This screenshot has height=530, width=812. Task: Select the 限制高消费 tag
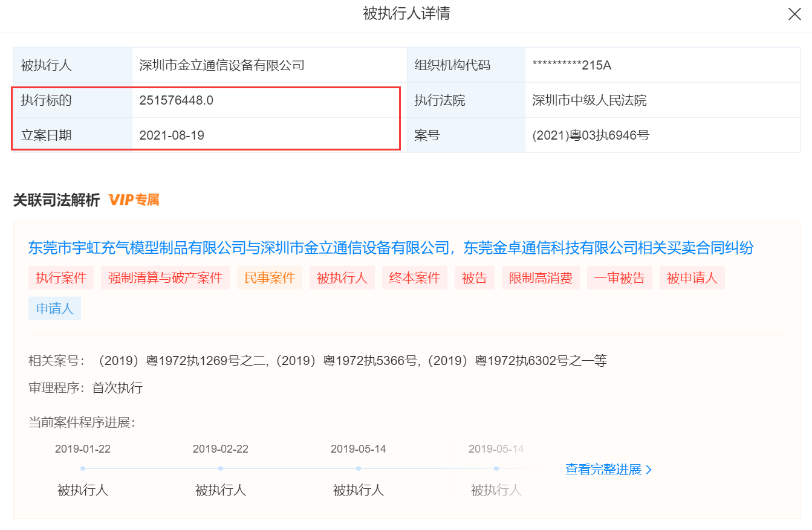pyautogui.click(x=541, y=278)
